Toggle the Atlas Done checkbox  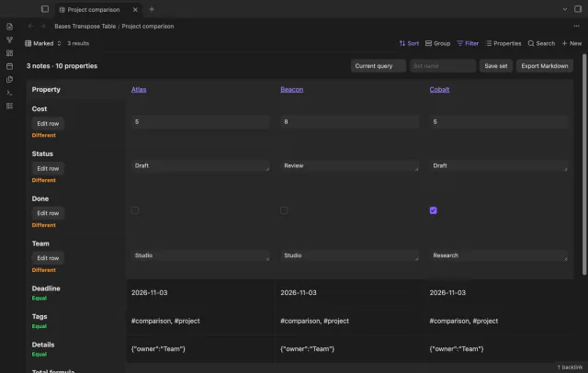pos(135,210)
